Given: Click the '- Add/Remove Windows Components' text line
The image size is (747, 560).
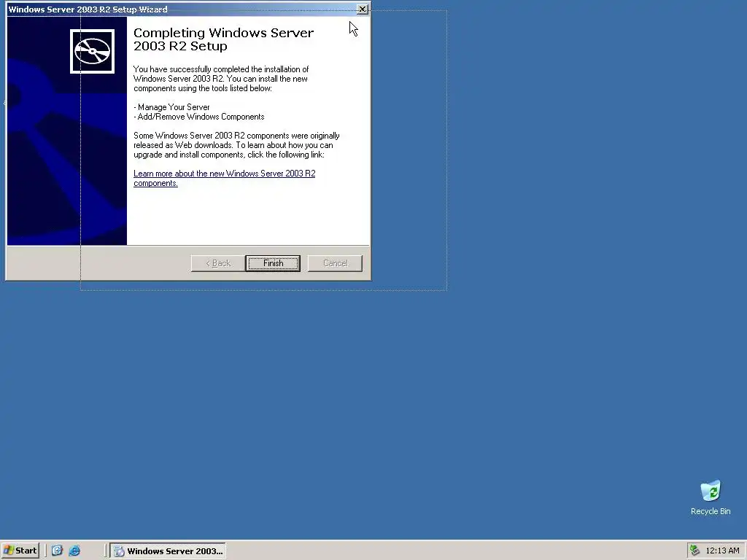Looking at the screenshot, I should pyautogui.click(x=198, y=117).
